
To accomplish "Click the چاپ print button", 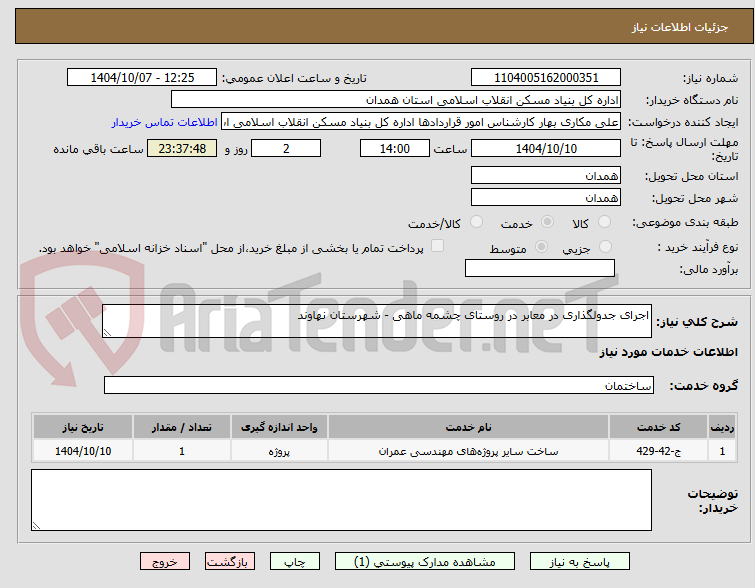I will pyautogui.click(x=295, y=562).
